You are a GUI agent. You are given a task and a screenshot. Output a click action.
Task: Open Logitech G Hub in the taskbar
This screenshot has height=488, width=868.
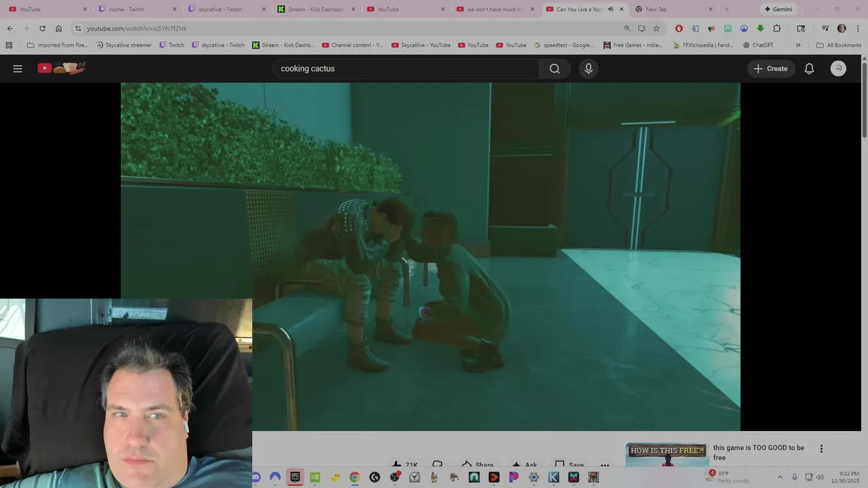coord(374,477)
